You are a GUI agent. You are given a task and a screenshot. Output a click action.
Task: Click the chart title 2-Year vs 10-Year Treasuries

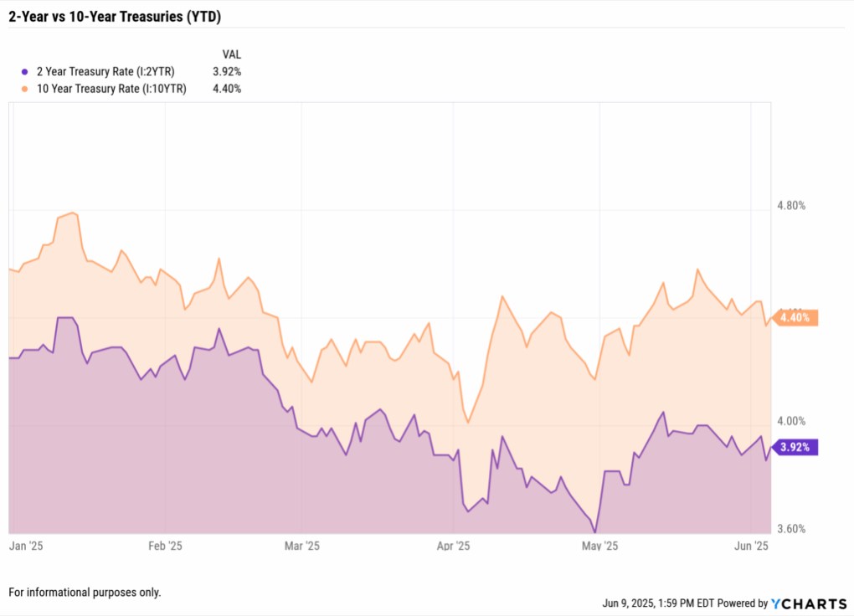coord(115,17)
